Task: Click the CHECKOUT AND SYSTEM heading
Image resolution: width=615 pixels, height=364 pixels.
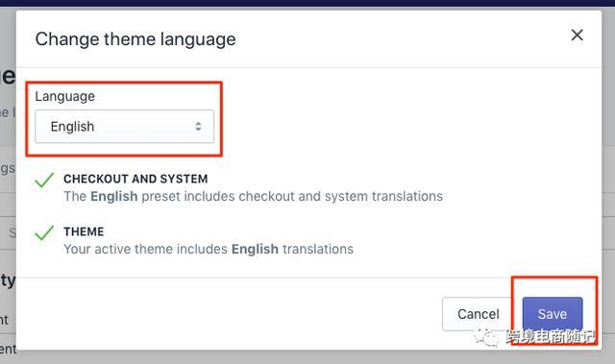Action: (135, 179)
